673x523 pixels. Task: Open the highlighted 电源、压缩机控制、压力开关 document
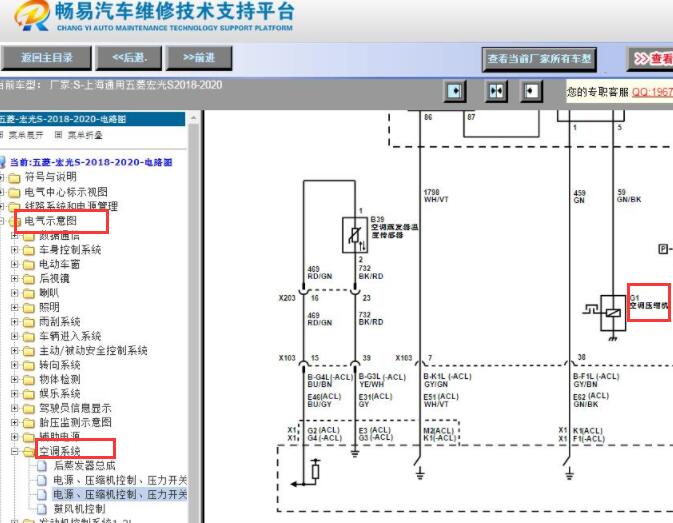coord(120,495)
